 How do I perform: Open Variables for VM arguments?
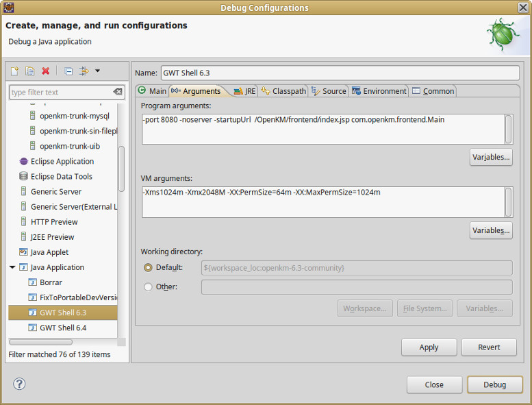(491, 230)
